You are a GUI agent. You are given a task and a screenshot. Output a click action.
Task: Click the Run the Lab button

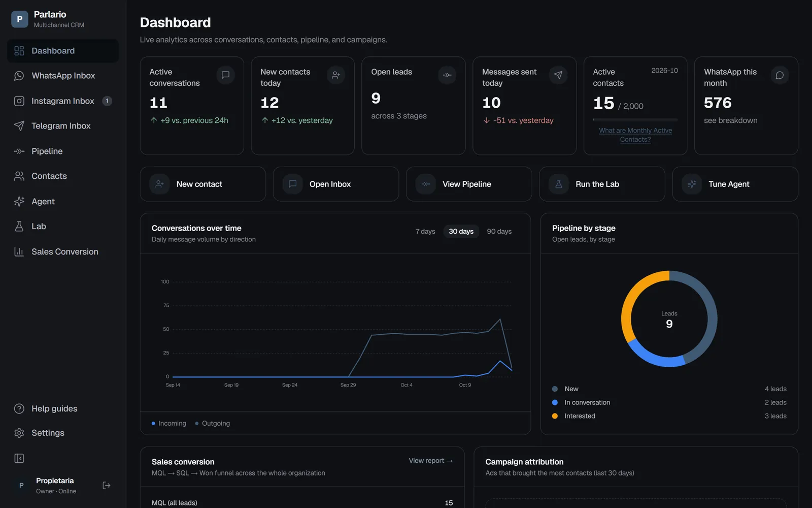[x=602, y=184]
